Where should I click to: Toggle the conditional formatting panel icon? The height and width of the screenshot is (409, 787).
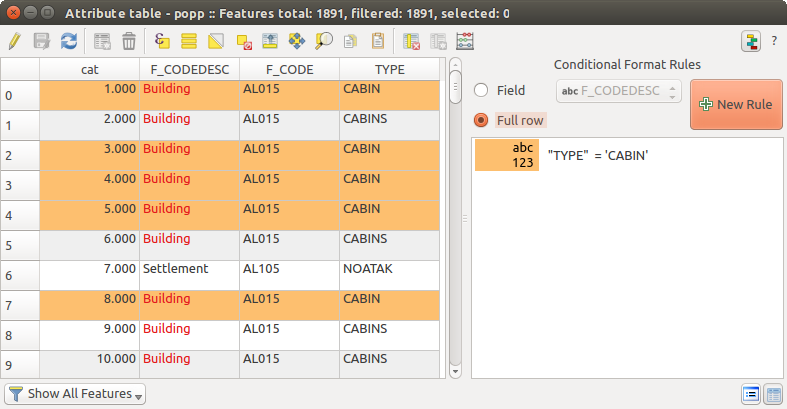[x=751, y=41]
